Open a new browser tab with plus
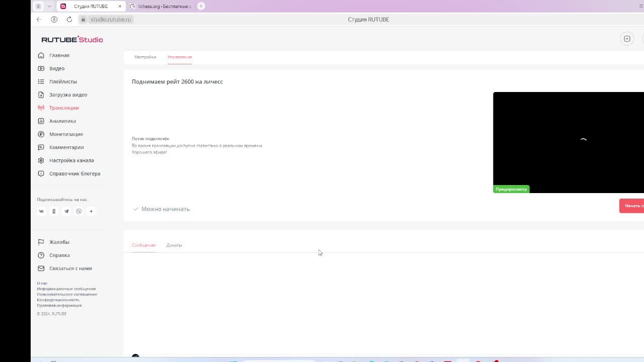644x362 pixels. pos(201,6)
